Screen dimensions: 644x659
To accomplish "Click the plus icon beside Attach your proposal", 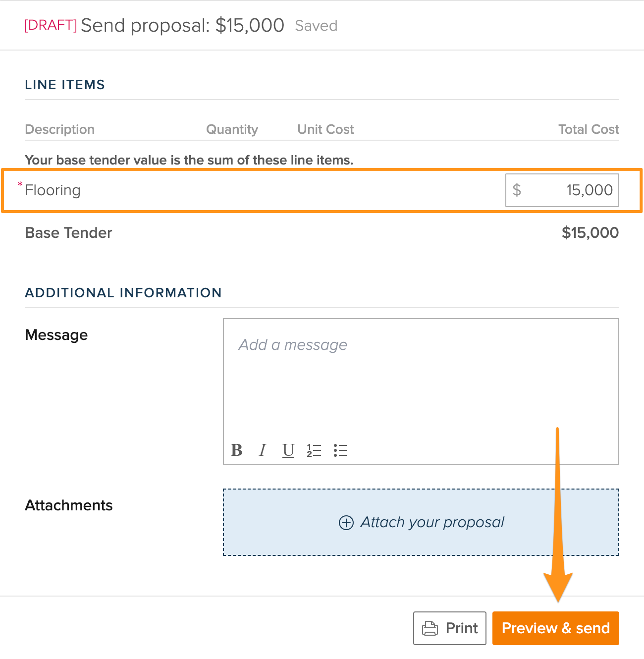I will pyautogui.click(x=346, y=523).
